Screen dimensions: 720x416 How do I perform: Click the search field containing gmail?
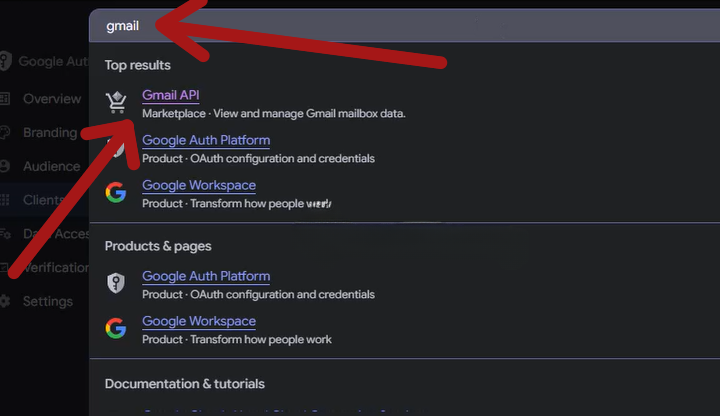[x=404, y=26]
